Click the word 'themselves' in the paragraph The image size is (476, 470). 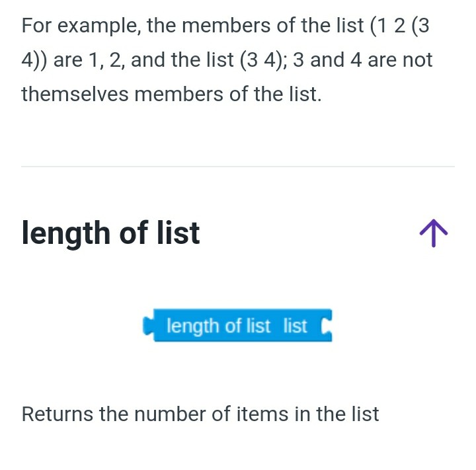75,94
